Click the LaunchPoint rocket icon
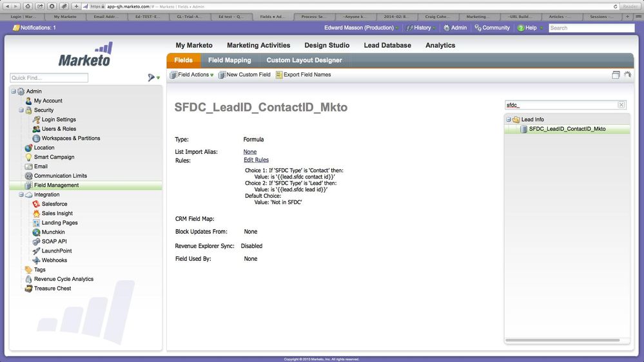Image resolution: width=644 pixels, height=362 pixels. click(x=36, y=251)
